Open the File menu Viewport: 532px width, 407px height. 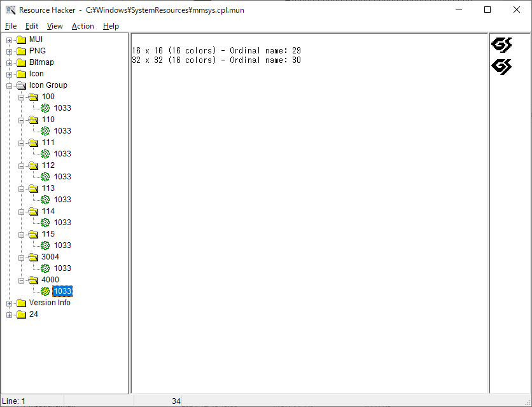tap(11, 26)
